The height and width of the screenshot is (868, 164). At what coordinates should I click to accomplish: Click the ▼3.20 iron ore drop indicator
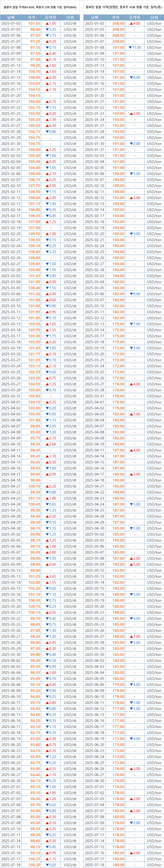(x=51, y=432)
